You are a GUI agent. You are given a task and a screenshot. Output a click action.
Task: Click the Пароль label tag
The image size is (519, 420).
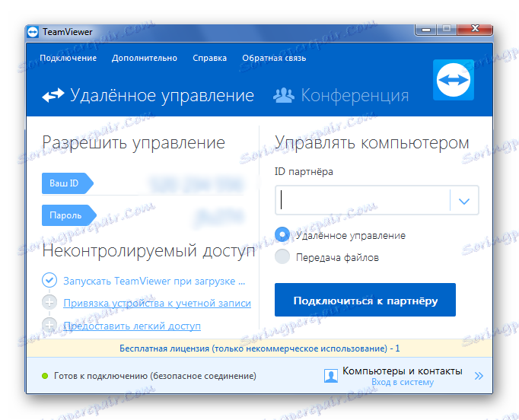coord(68,215)
